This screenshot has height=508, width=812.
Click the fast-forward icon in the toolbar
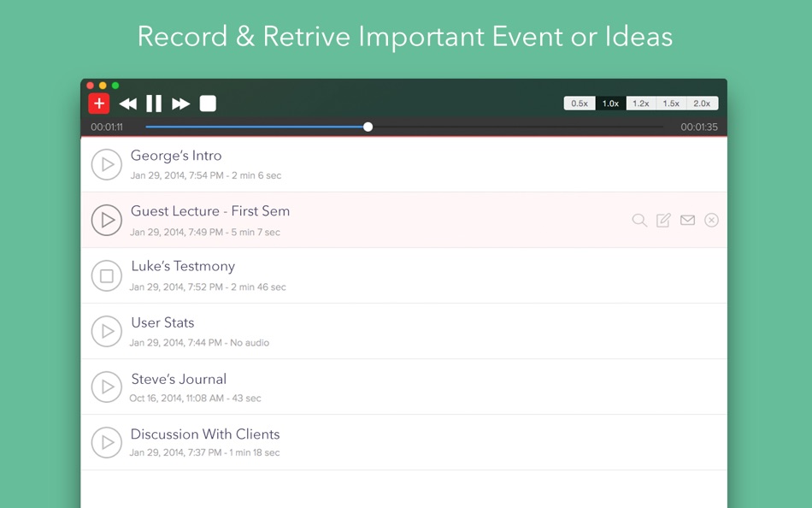tap(181, 103)
